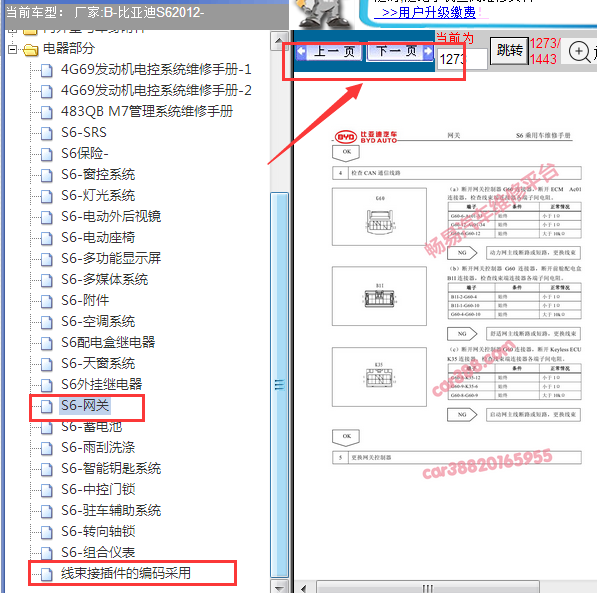597x593 pixels.
Task: Open S6-组合仪表 document
Action: pyautogui.click(x=98, y=552)
